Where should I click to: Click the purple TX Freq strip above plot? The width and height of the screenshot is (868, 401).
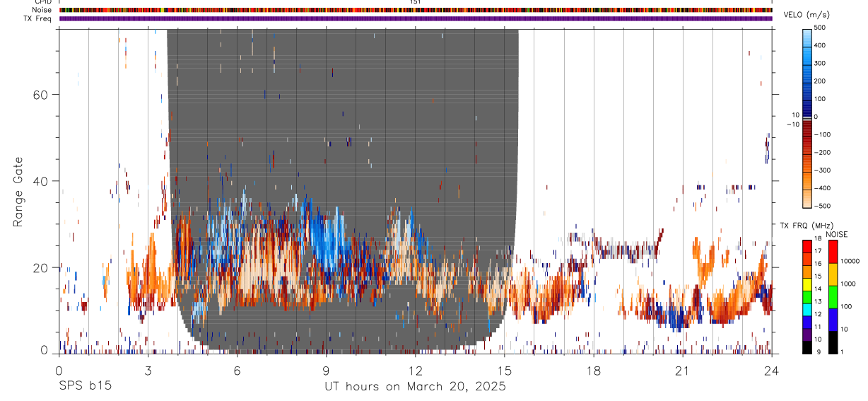(x=416, y=18)
